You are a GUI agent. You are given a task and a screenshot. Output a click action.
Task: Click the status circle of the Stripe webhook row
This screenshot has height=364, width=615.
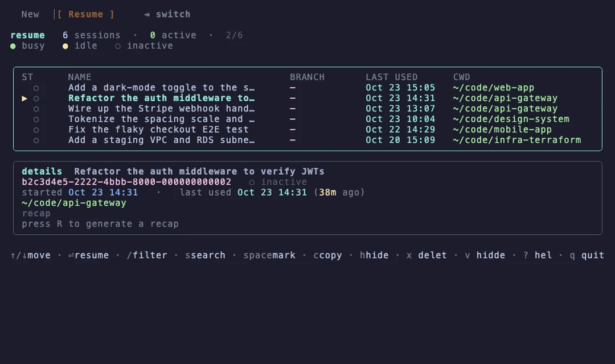coord(36,109)
